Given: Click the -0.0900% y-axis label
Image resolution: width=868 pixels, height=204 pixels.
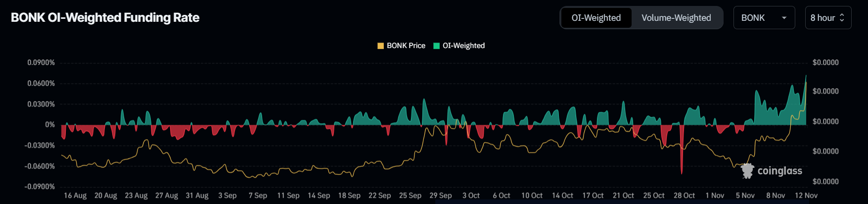Looking at the screenshot, I should 40,187.
